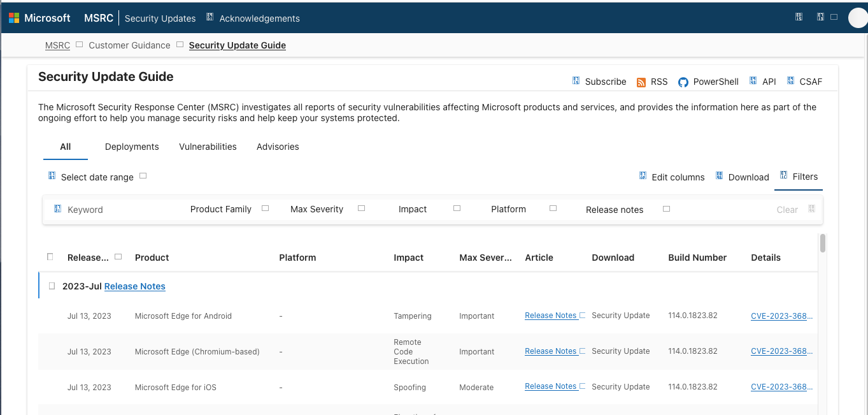This screenshot has width=868, height=415.
Task: Click the MSRC breadcrumb link
Action: coord(57,45)
